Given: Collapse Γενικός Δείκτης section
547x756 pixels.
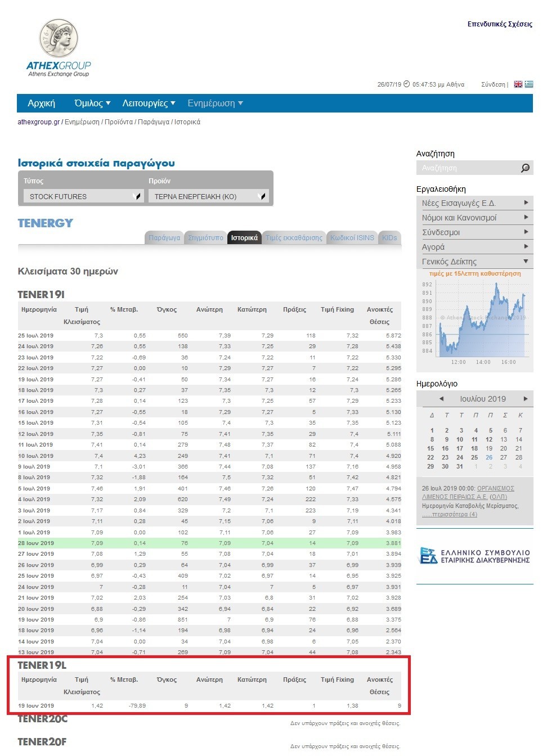Looking at the screenshot, I should coord(475,262).
